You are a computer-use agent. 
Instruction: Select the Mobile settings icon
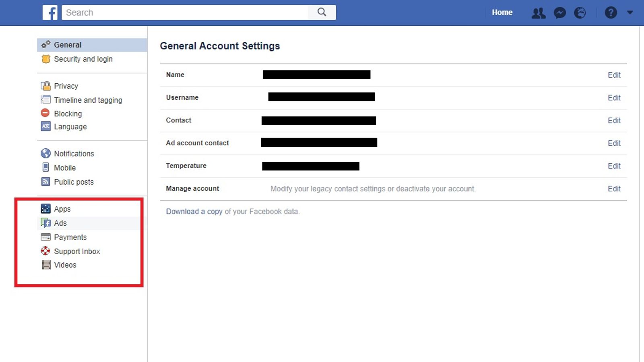[45, 167]
